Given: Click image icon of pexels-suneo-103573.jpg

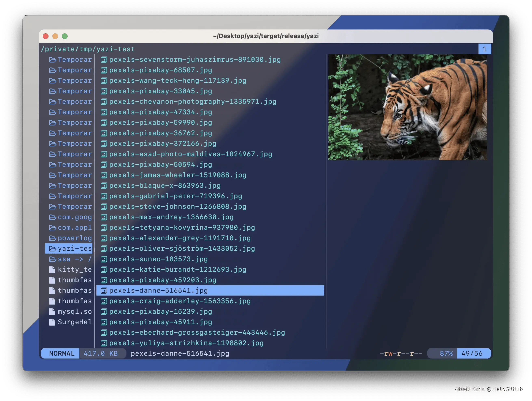Looking at the screenshot, I should 104,259.
